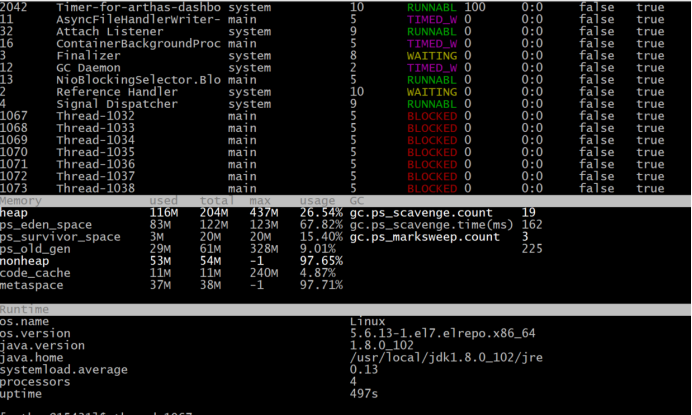The height and width of the screenshot is (415, 692).
Task: Click the heap memory row label
Action: [x=15, y=213]
